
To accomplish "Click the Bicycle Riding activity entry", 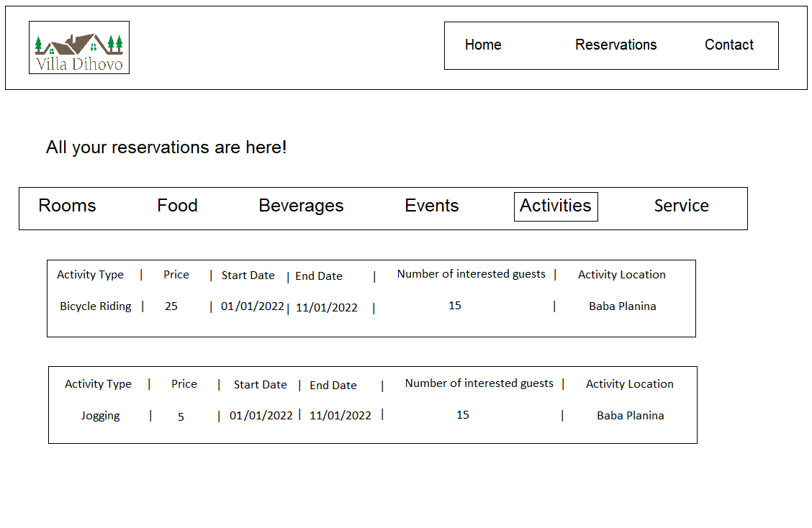I will (x=96, y=306).
